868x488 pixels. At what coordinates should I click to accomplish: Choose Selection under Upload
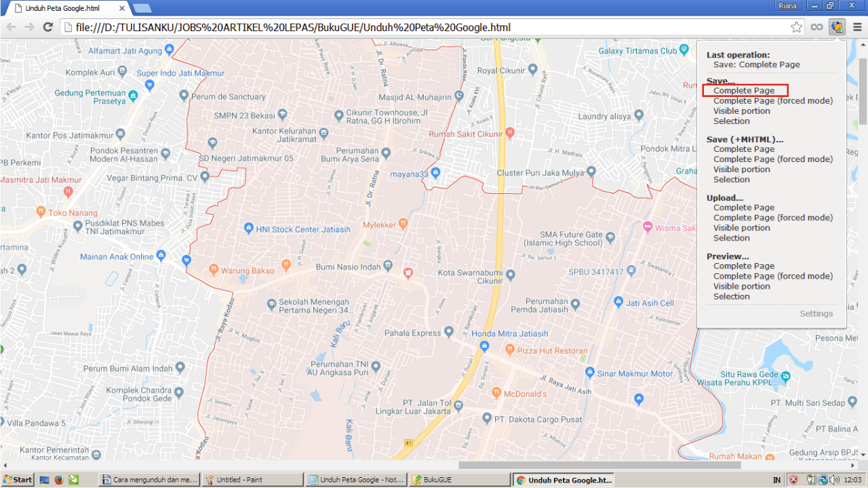point(732,238)
